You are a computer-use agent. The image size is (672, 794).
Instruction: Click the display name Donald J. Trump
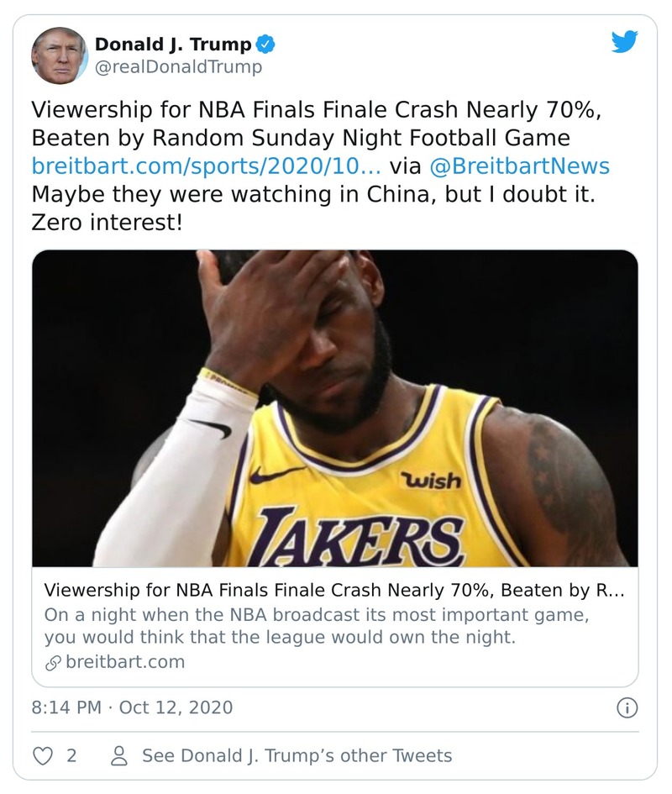174,44
